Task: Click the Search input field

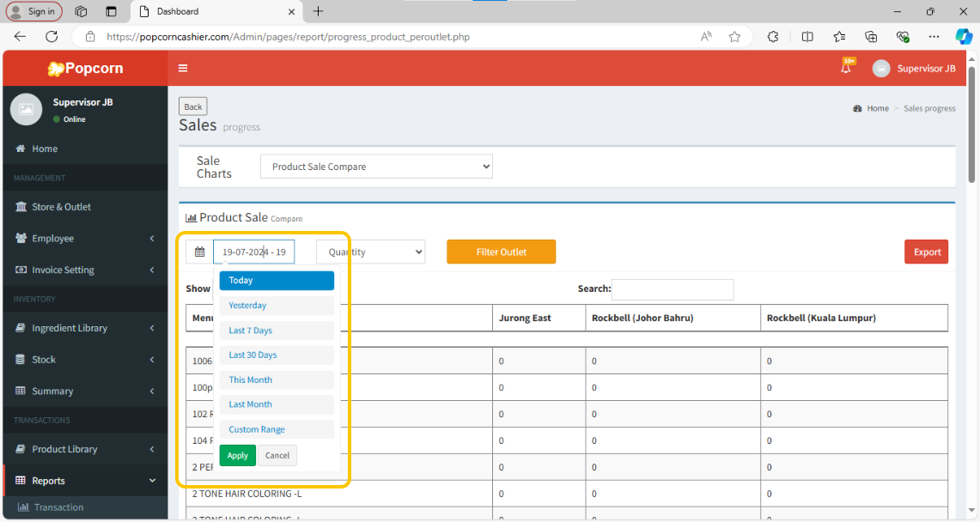Action: coord(673,289)
